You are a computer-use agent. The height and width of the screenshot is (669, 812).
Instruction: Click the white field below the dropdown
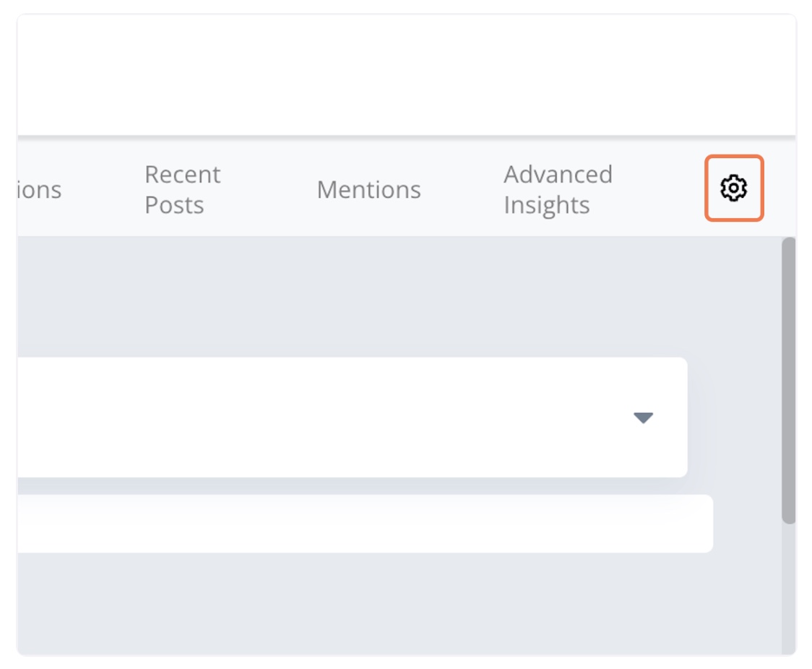[361, 524]
